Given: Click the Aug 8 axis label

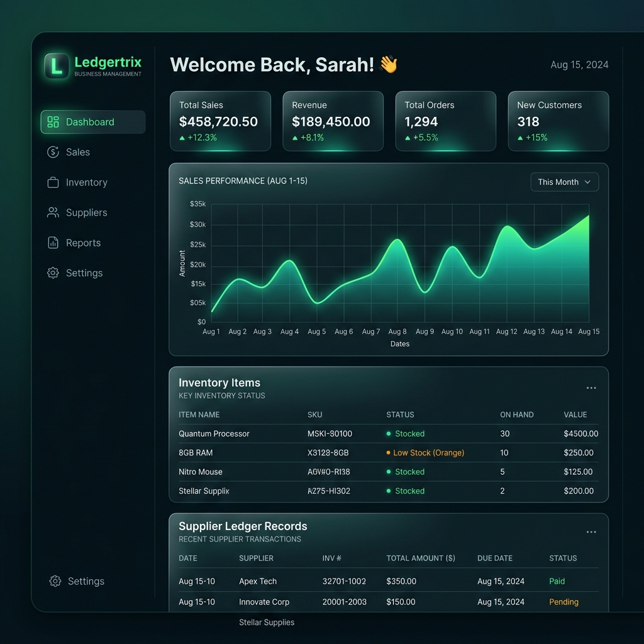Looking at the screenshot, I should coord(397,331).
